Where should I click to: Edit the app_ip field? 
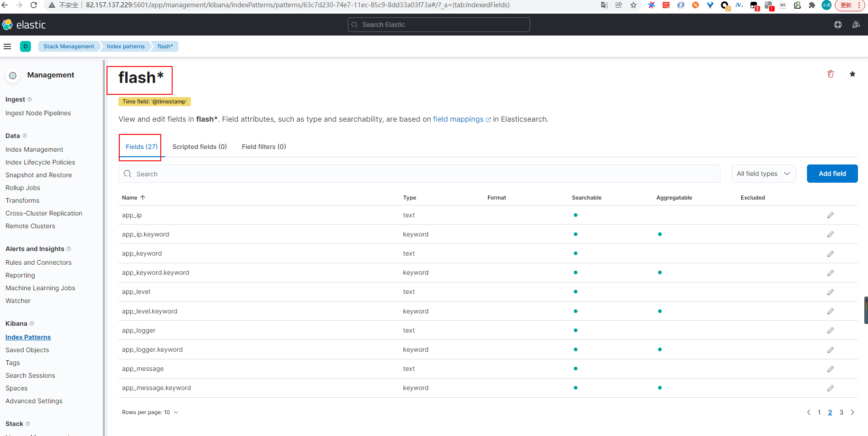tap(831, 215)
